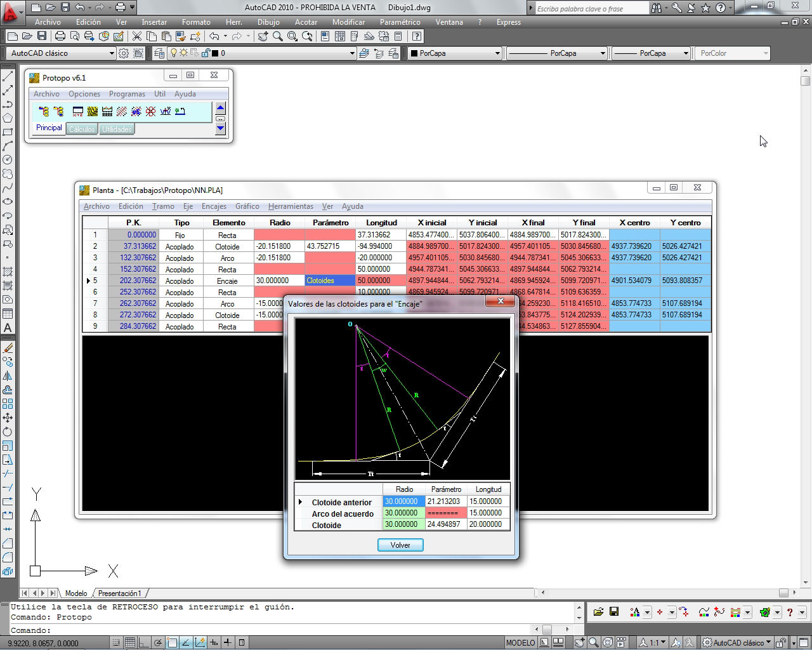Select the Hatch tool

pos(8,272)
